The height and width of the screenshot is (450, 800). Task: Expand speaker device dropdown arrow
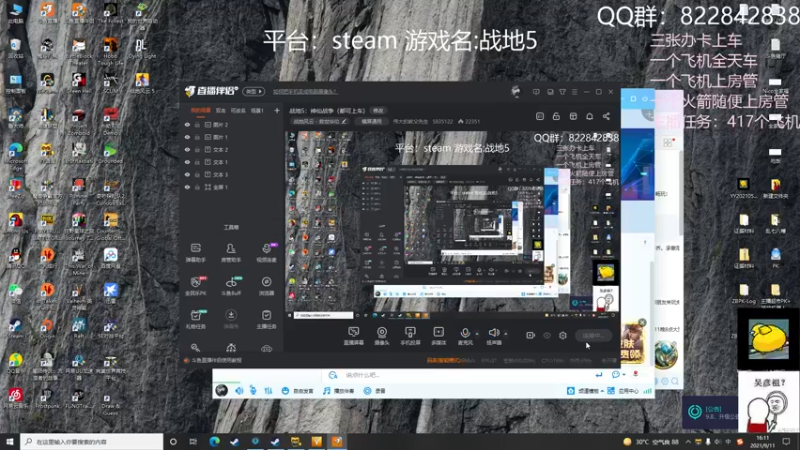coord(506,334)
